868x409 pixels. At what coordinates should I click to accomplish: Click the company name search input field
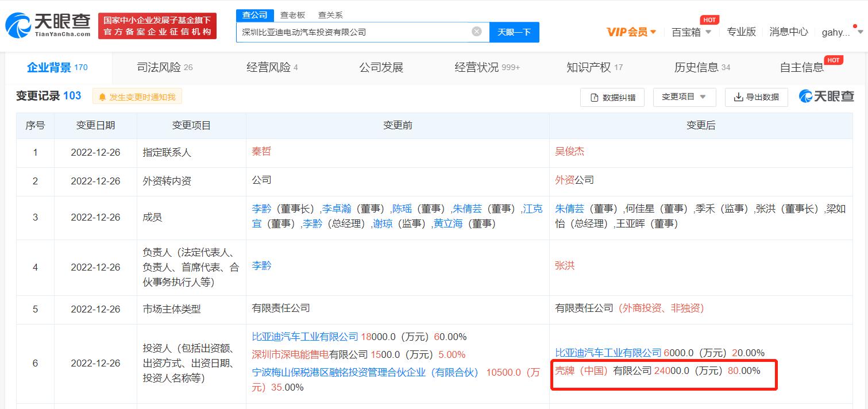tap(353, 32)
